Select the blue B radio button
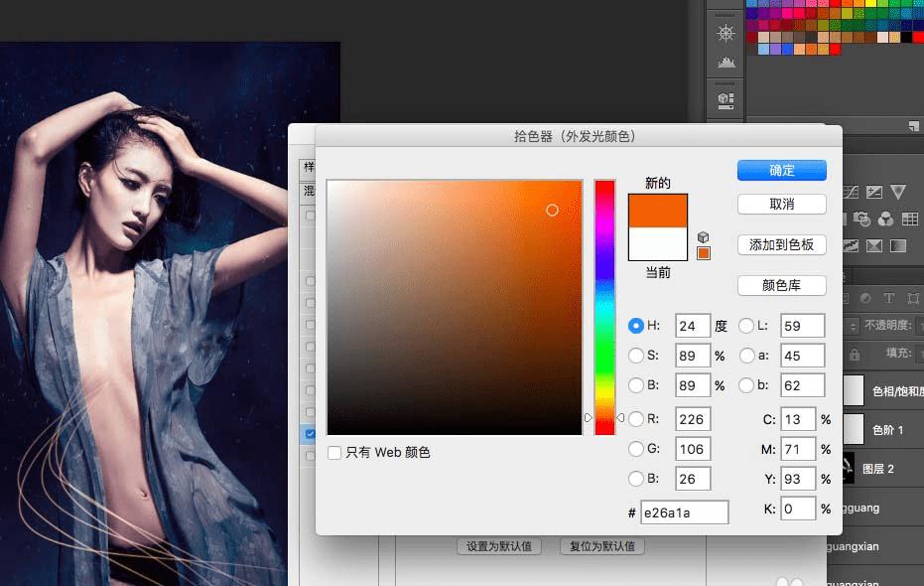The width and height of the screenshot is (924, 586). click(636, 478)
